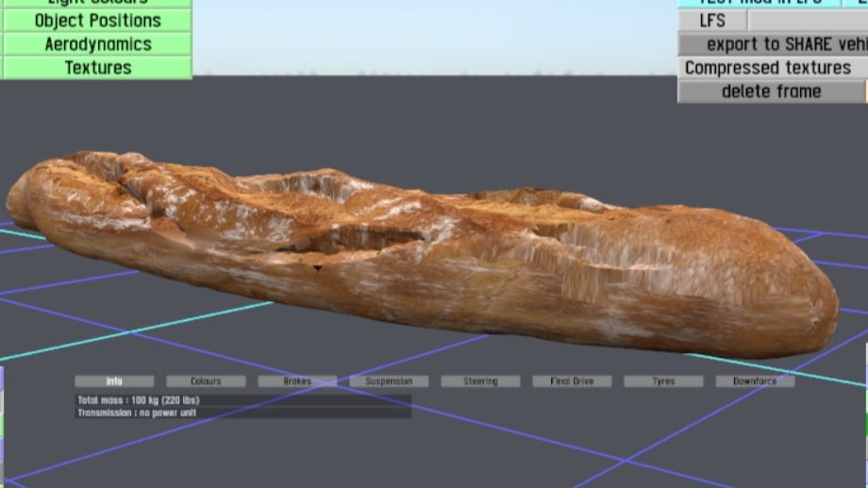Open the Aerodynamics section
Viewport: 868px width, 488px height.
98,44
